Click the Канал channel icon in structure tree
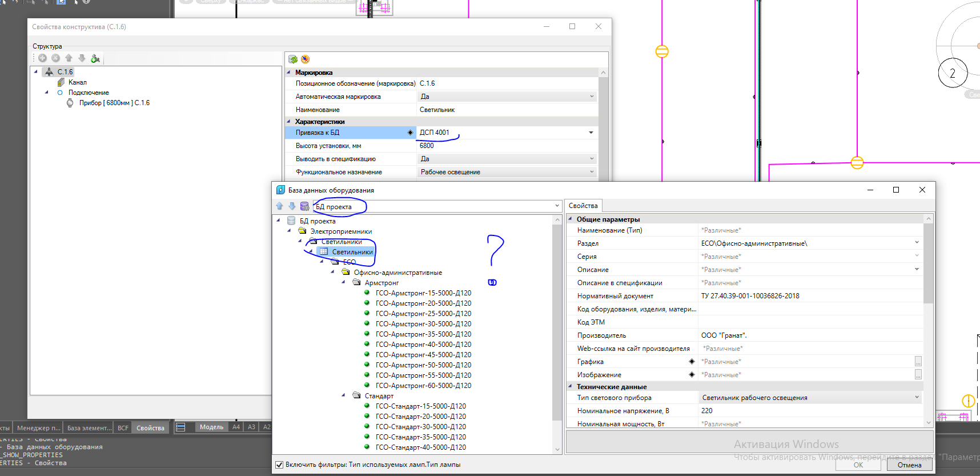 coord(61,82)
